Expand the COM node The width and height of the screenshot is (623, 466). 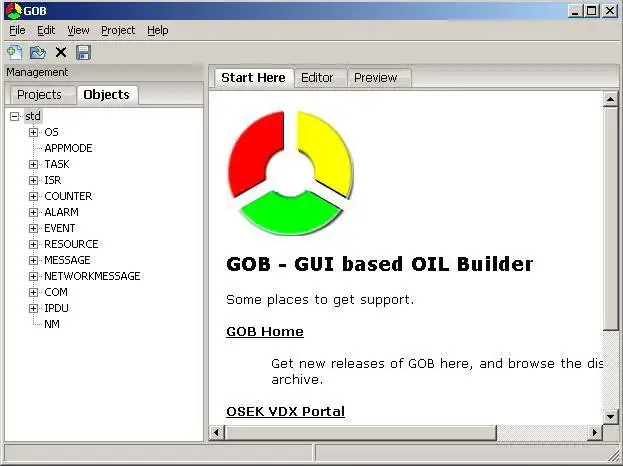pyautogui.click(x=33, y=292)
